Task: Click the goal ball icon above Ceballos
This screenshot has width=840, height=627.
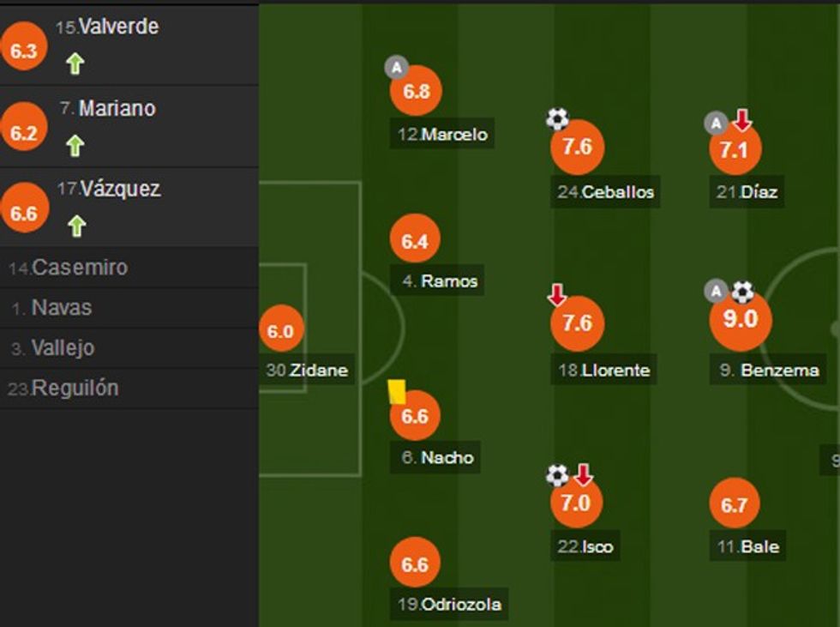Action: pyautogui.click(x=557, y=119)
